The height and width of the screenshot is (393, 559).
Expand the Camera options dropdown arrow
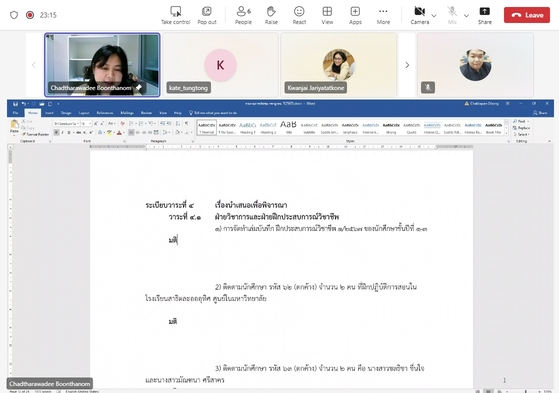[434, 15]
